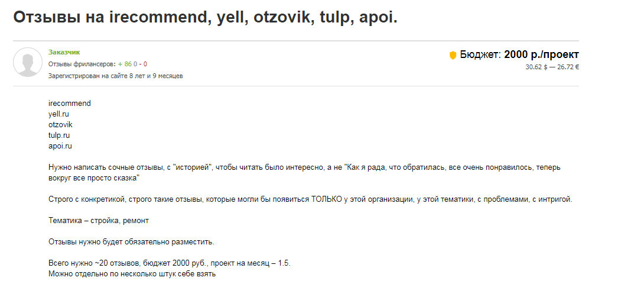Click the positive reviews count +86
644x284 pixels.
pos(125,64)
